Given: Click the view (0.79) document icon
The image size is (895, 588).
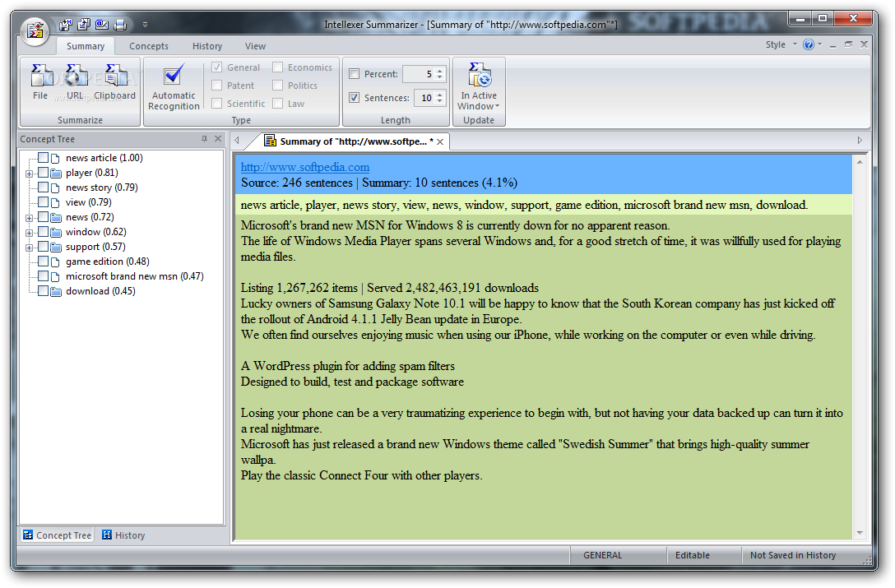Looking at the screenshot, I should tap(55, 202).
